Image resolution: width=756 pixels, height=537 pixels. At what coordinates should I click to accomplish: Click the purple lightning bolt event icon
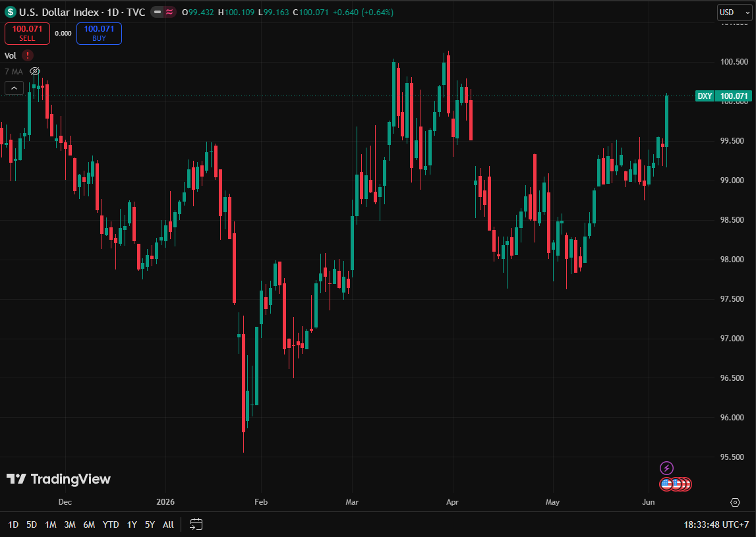pos(666,468)
